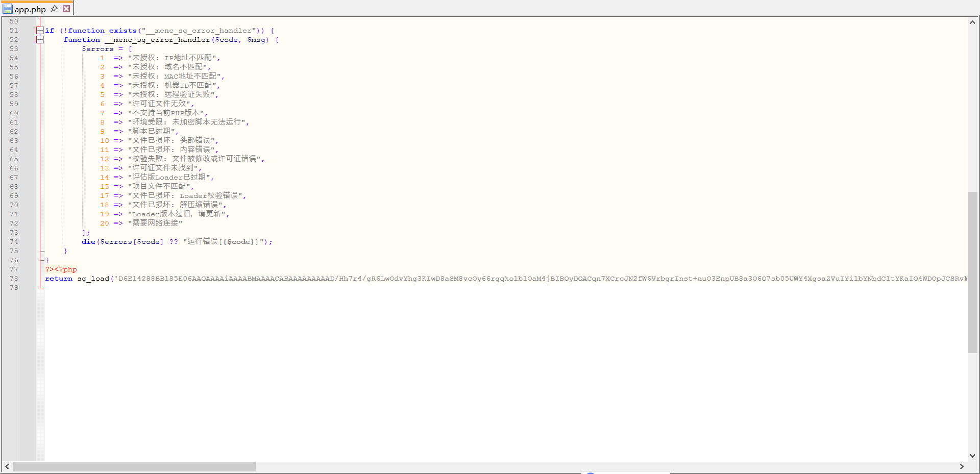Screen dimensions: 980x474
Task: Click array key 20 on line 72
Action: point(105,223)
